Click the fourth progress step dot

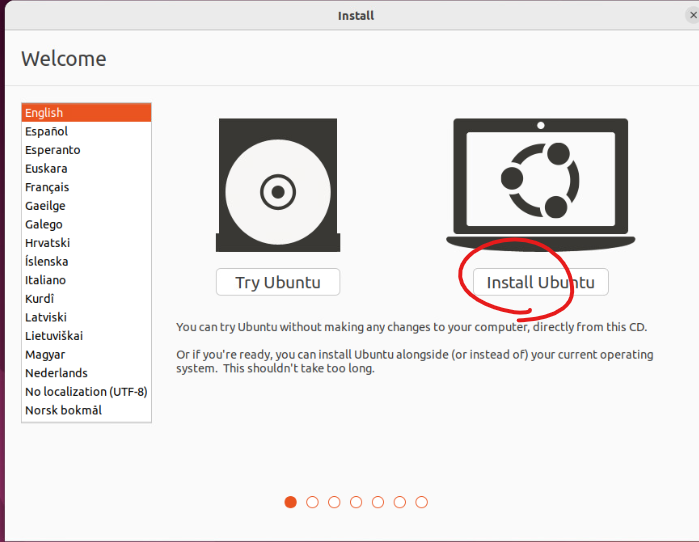click(x=356, y=502)
